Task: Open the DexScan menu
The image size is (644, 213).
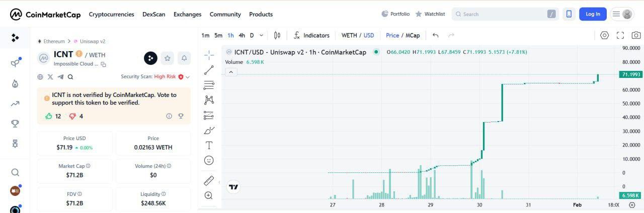Action: tap(154, 14)
